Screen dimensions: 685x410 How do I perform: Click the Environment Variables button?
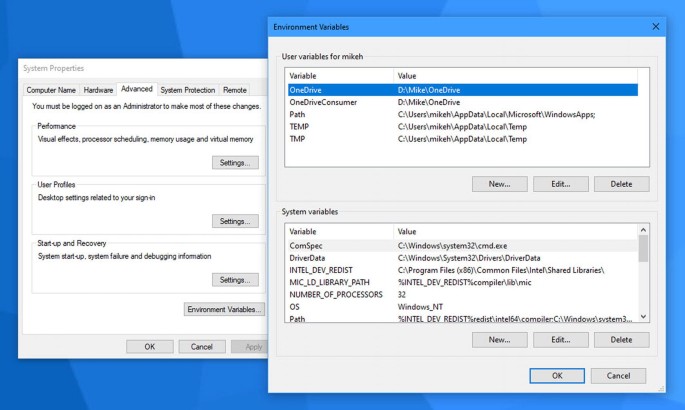pyautogui.click(x=225, y=310)
